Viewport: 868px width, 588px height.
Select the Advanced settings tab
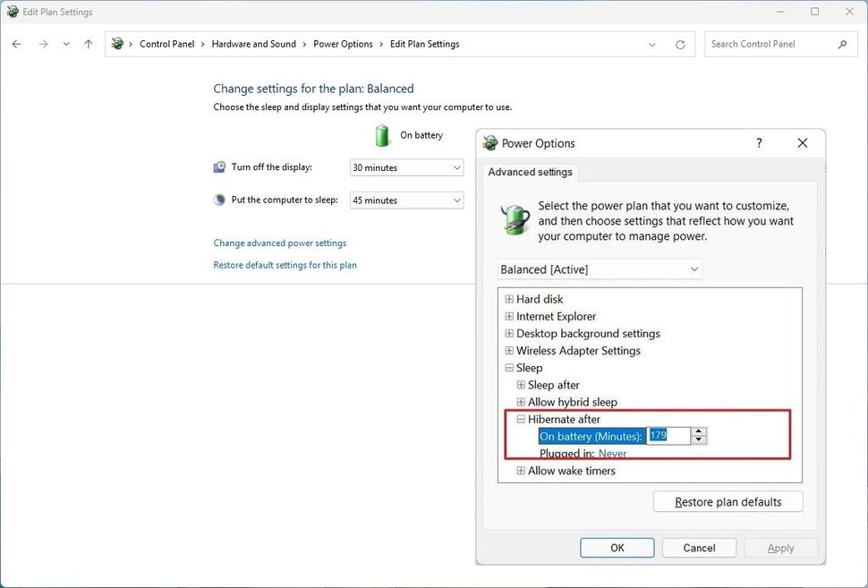point(530,172)
